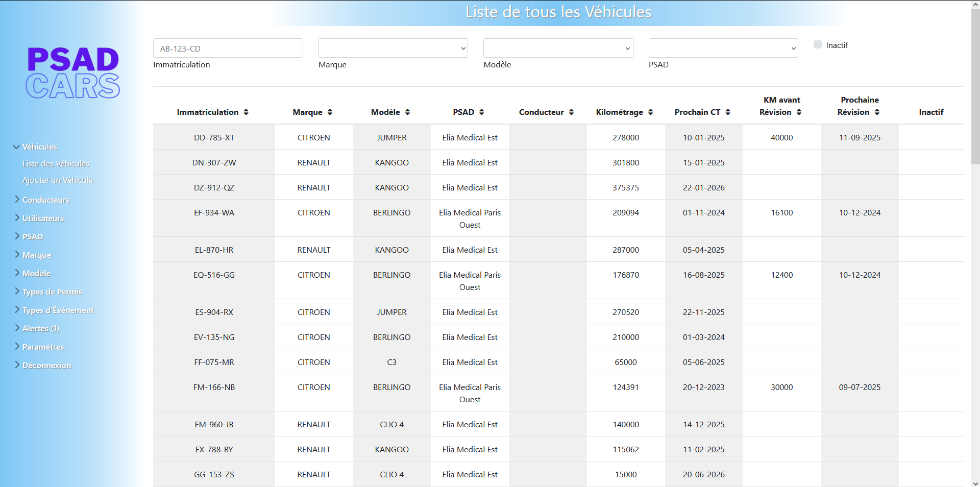Viewport: 980px width, 487px height.
Task: Open the Modèle filter dropdown
Action: coord(557,48)
